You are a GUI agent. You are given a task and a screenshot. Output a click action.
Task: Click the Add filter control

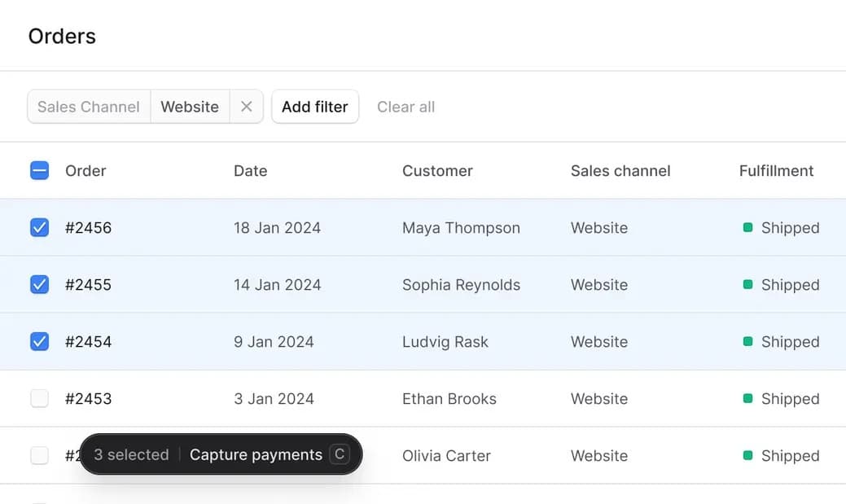tap(315, 107)
